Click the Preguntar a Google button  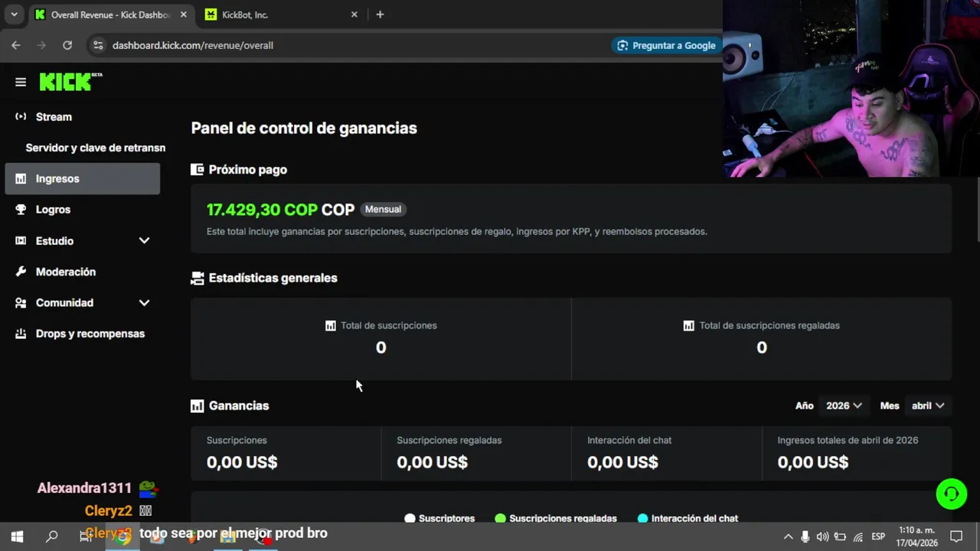[666, 45]
